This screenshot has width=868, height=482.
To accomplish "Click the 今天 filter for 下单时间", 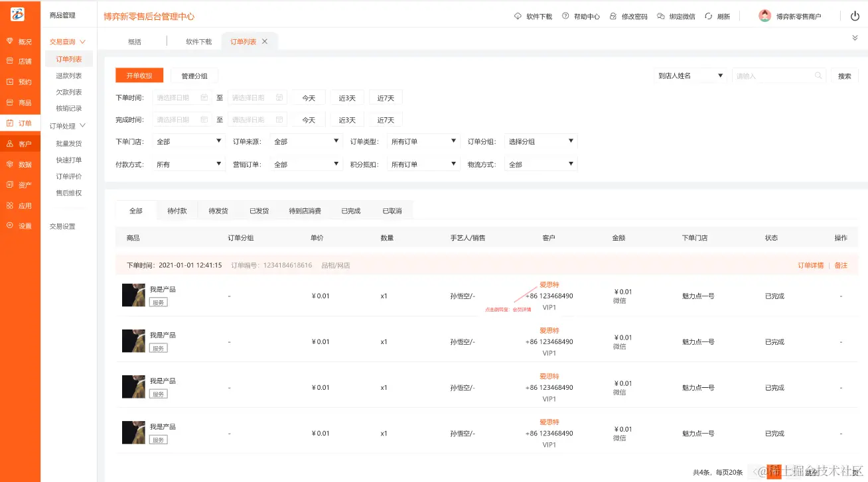I will tap(307, 97).
